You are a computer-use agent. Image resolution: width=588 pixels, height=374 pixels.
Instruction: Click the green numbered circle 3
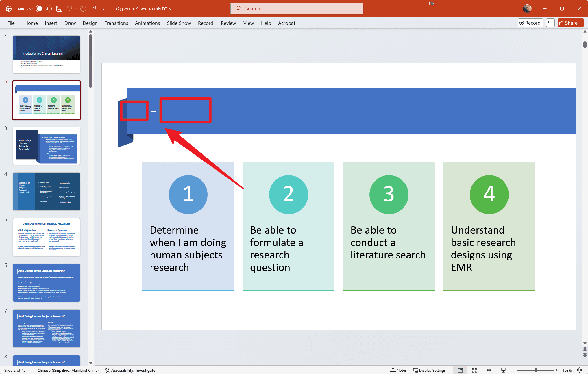coord(389,195)
